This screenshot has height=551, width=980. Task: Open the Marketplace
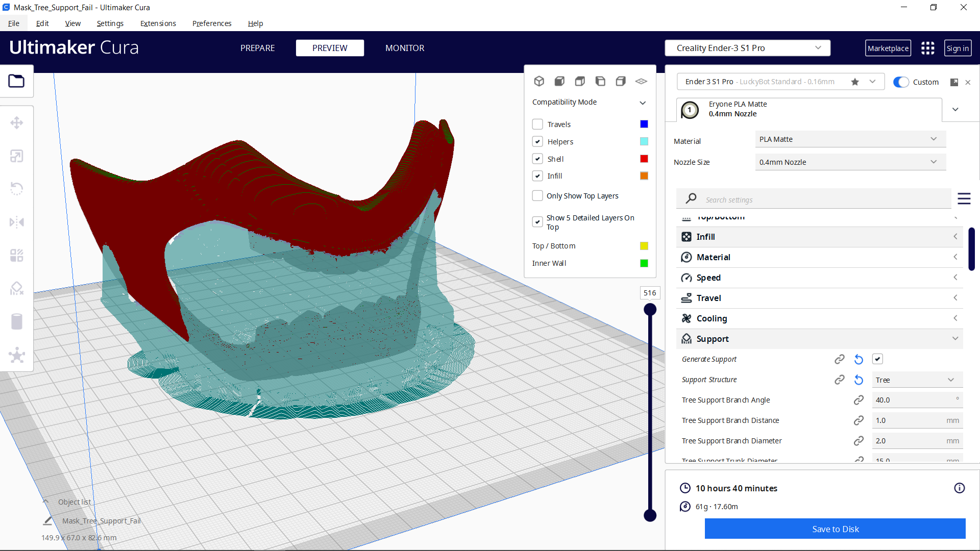click(888, 48)
